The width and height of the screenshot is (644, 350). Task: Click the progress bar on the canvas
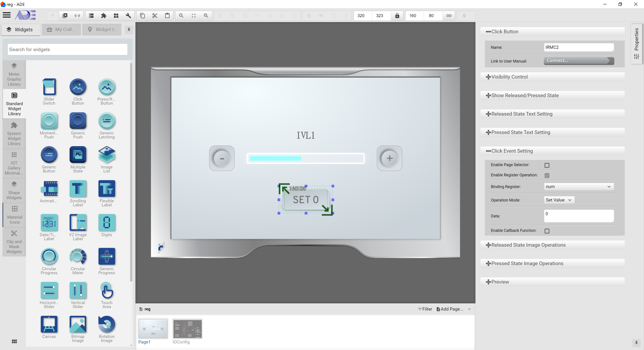coord(306,159)
